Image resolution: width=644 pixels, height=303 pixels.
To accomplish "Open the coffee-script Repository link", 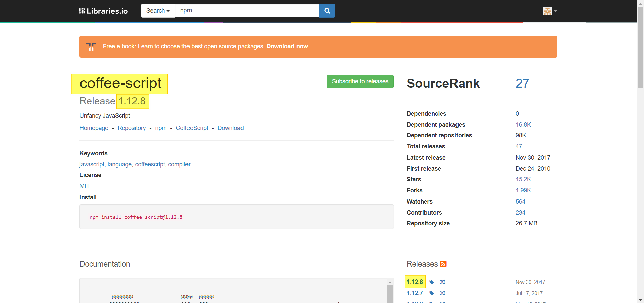I will [x=131, y=128].
